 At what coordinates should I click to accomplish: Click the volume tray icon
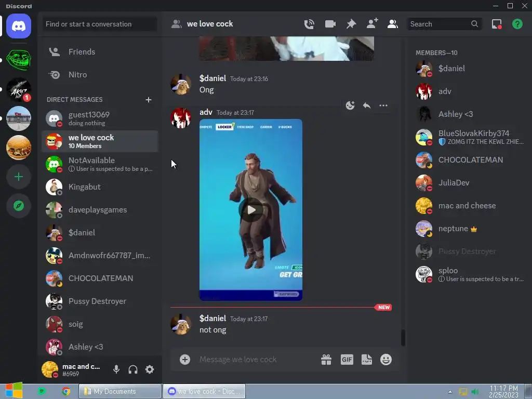[x=475, y=392]
